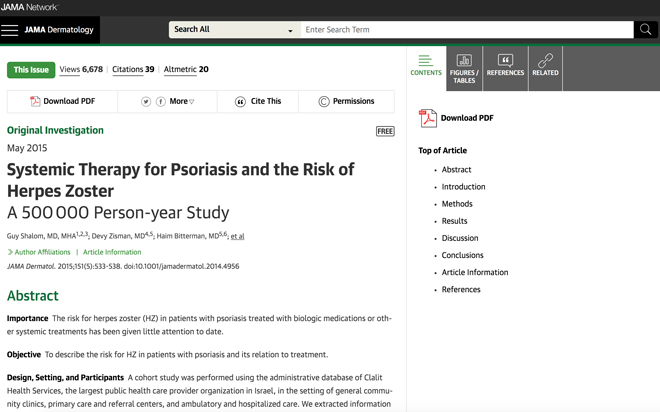
Task: Click the Permissions copyright icon
Action: pos(324,101)
